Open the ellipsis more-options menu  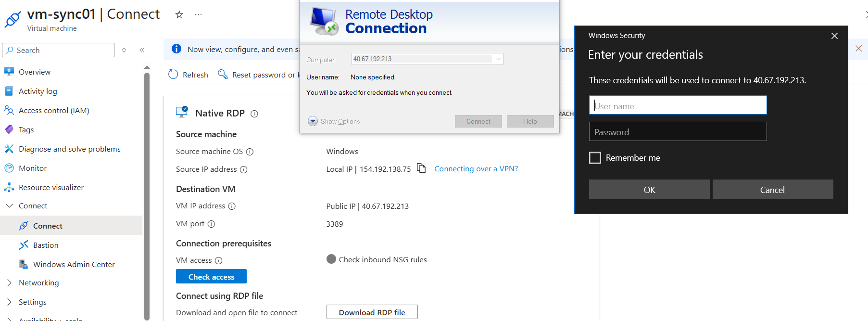pos(198,14)
